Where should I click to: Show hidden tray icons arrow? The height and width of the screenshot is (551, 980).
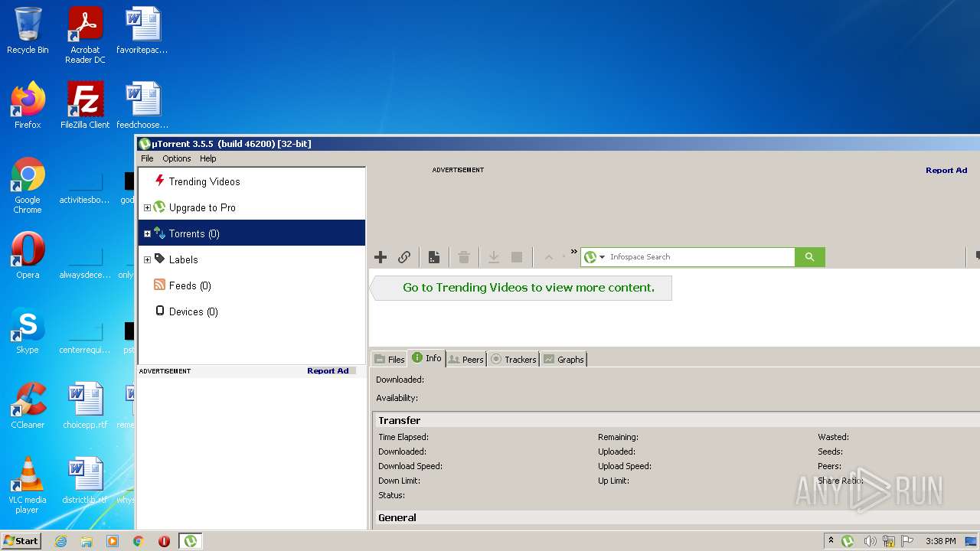[831, 541]
